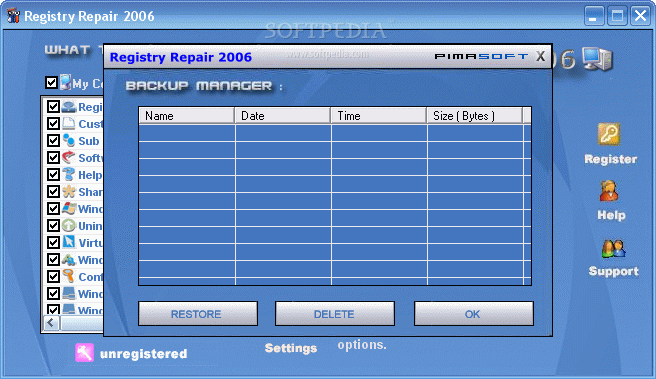Open Help via the person icon

(609, 191)
